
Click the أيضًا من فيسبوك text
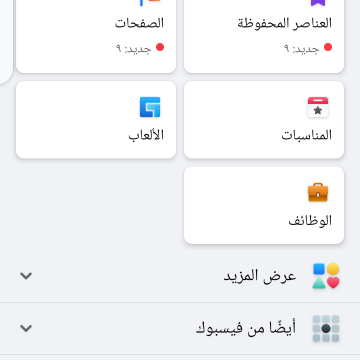[x=246, y=329]
